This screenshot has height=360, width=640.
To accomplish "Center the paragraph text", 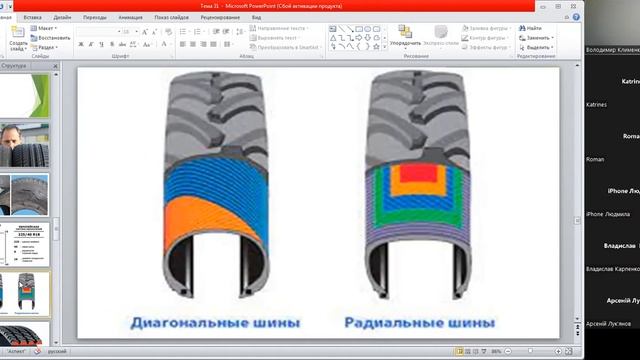I will [x=193, y=44].
